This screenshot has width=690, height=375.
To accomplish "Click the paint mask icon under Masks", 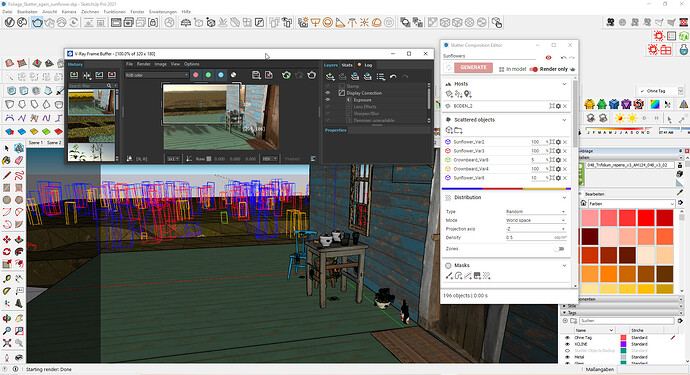I will [449, 276].
